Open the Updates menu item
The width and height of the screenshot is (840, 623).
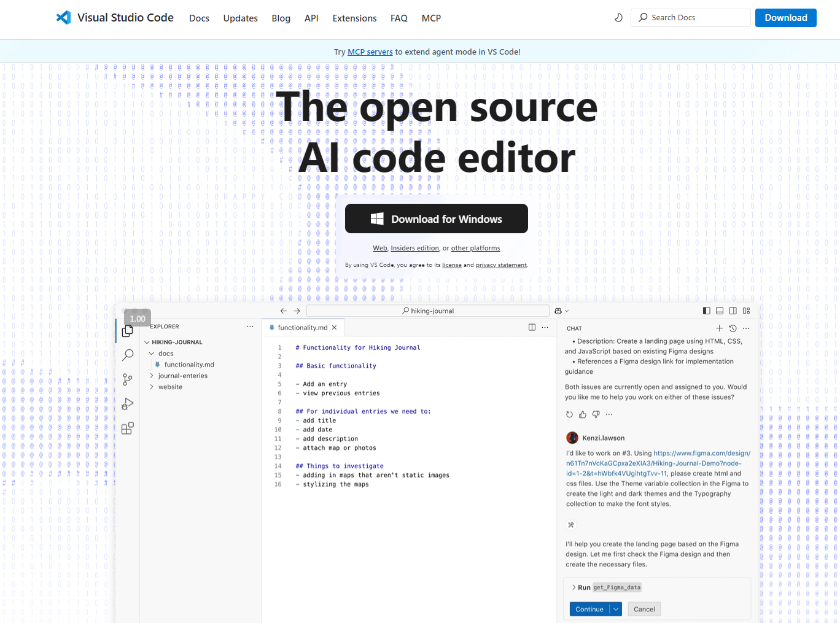pyautogui.click(x=241, y=18)
